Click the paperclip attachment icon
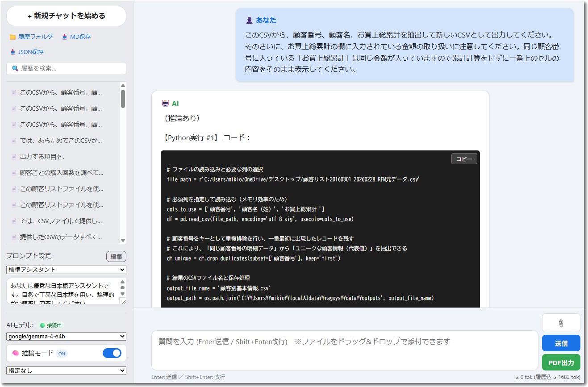 coord(561,322)
